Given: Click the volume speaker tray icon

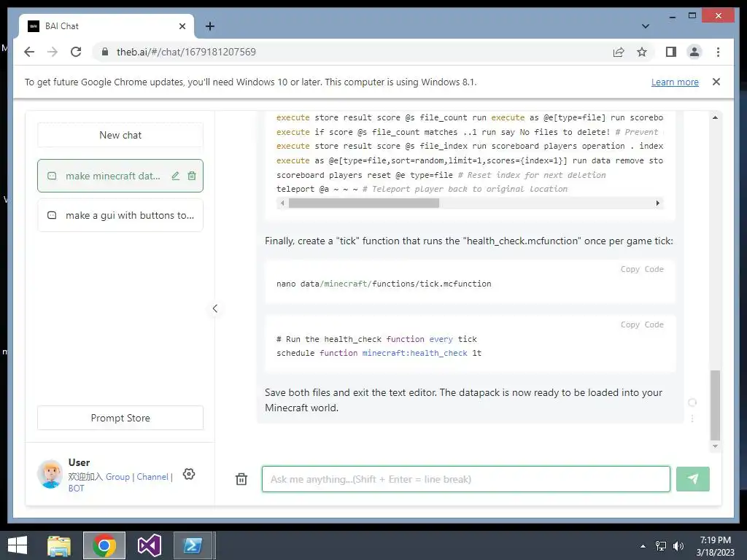Looking at the screenshot, I should (678, 546).
